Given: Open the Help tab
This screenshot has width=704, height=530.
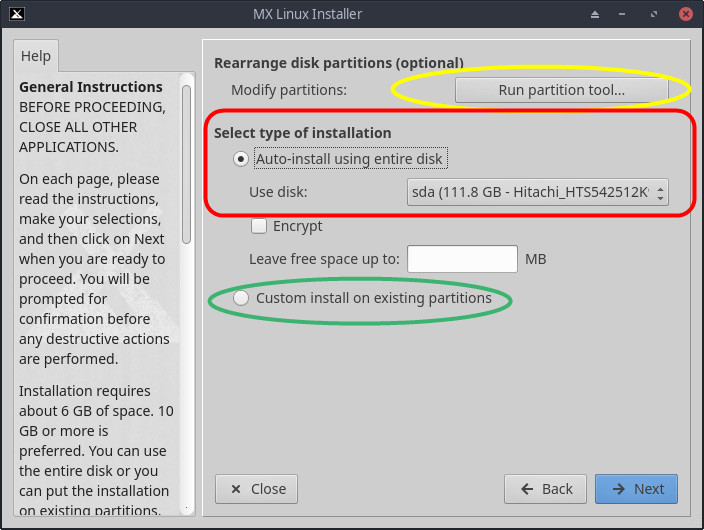Looking at the screenshot, I should [x=36, y=56].
